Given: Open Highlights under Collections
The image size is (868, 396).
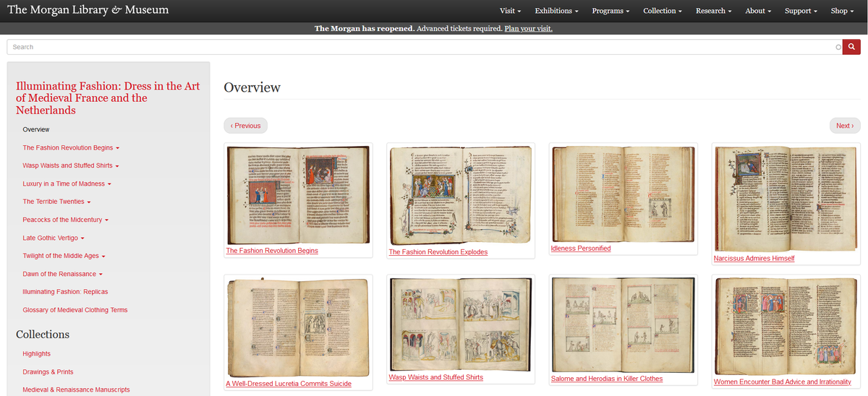Looking at the screenshot, I should pyautogui.click(x=37, y=353).
